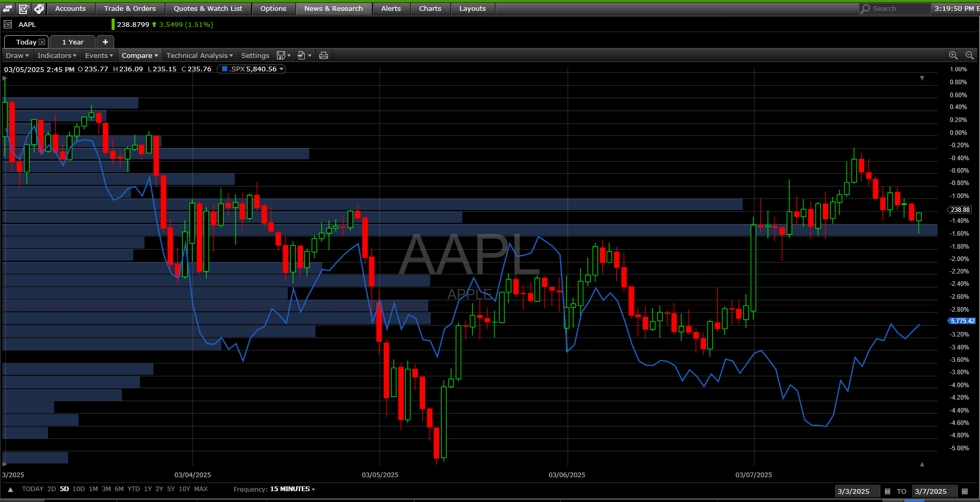Close the Today tab
The image size is (980, 502).
coord(42,42)
